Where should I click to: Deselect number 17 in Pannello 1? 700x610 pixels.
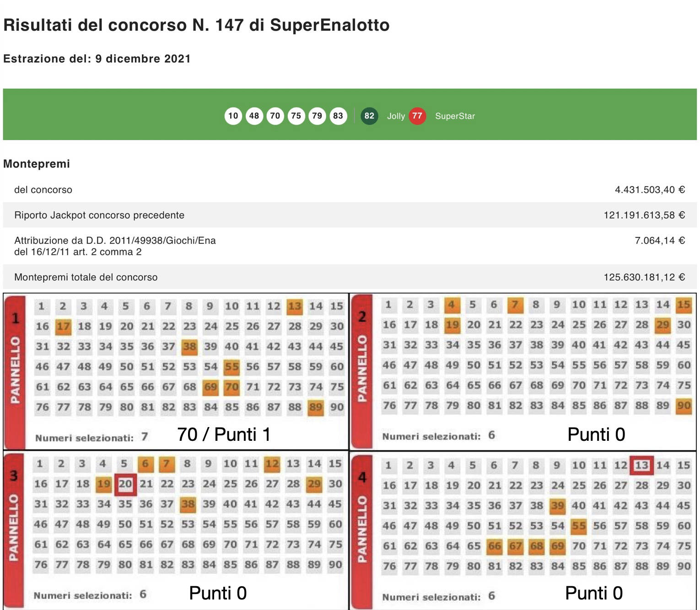point(63,326)
